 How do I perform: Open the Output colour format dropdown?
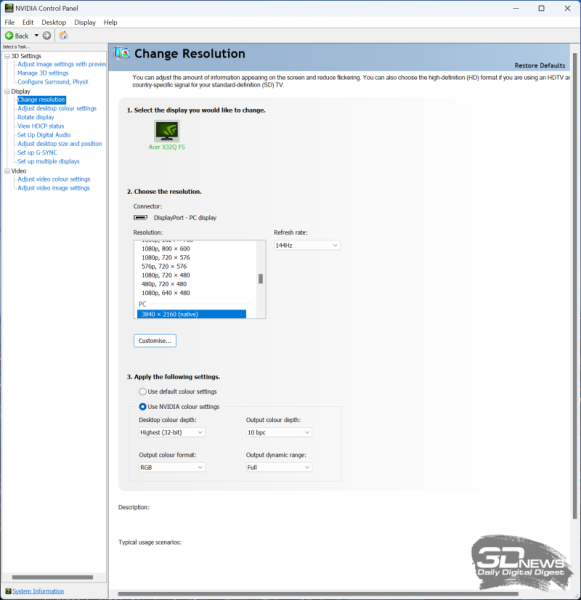172,467
